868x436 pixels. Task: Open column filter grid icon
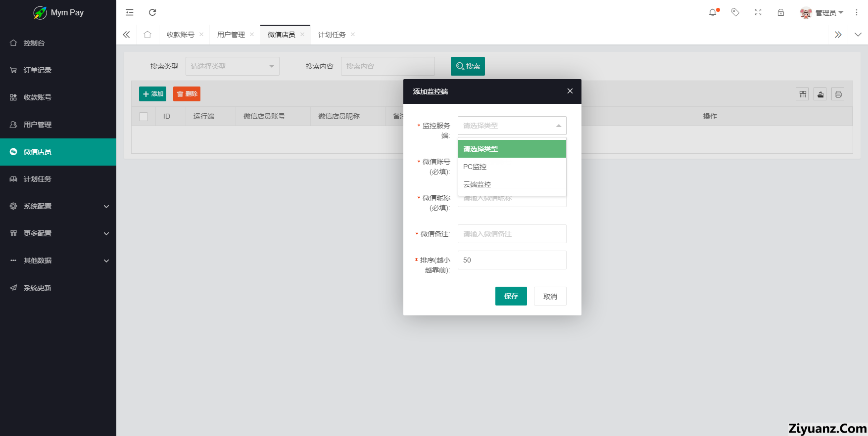[803, 94]
